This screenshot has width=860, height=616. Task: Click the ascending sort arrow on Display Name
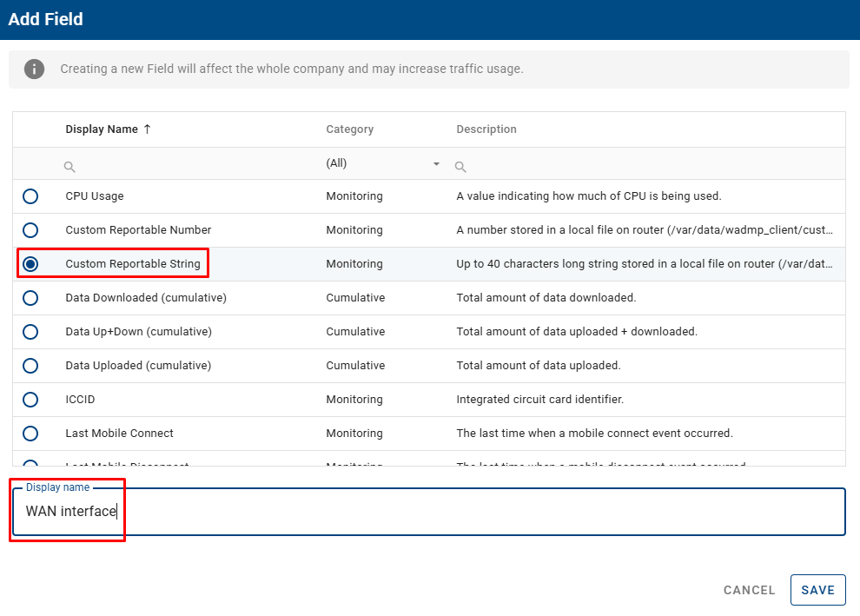point(147,129)
